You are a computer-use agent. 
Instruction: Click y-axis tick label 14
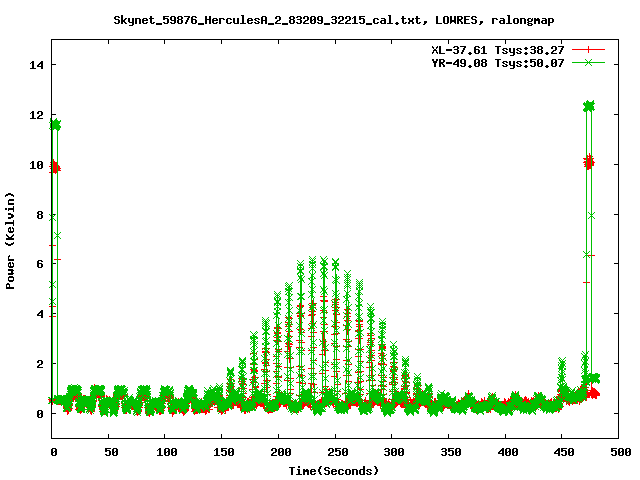36,65
